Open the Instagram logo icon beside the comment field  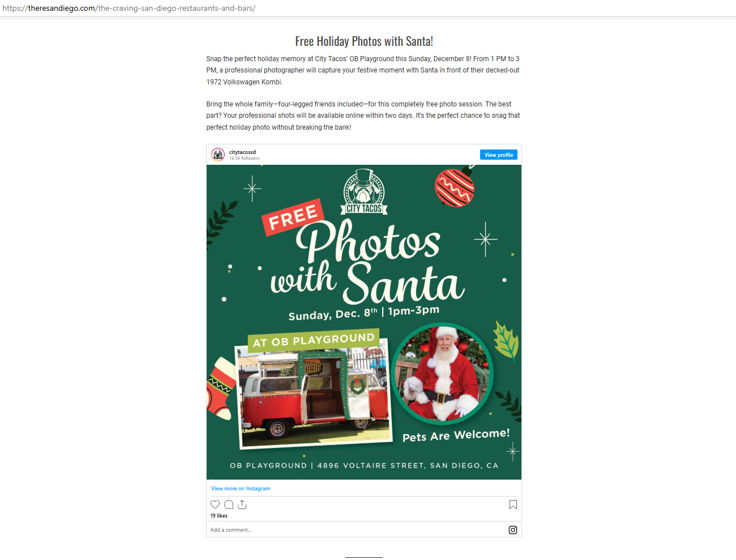513,530
